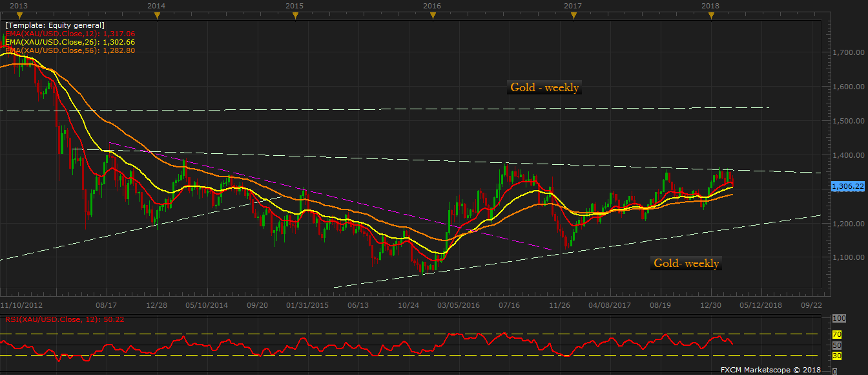Click the RSI 70 overbought level marker
The image size is (868, 375).
pyautogui.click(x=835, y=334)
